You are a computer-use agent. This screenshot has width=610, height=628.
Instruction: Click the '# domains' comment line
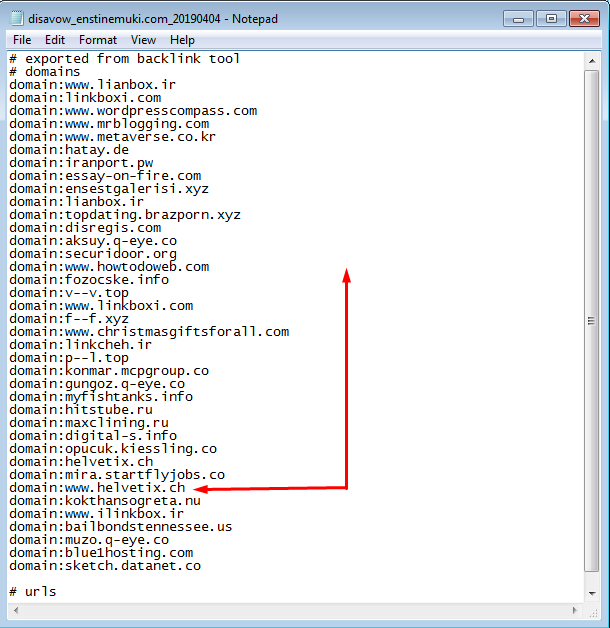click(x=44, y=72)
